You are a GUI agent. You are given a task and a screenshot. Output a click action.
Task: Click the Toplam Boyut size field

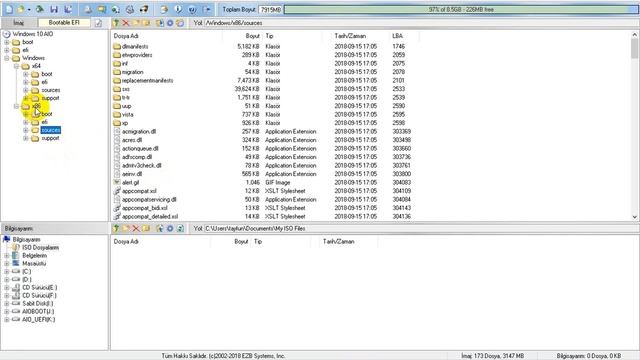click(271, 9)
